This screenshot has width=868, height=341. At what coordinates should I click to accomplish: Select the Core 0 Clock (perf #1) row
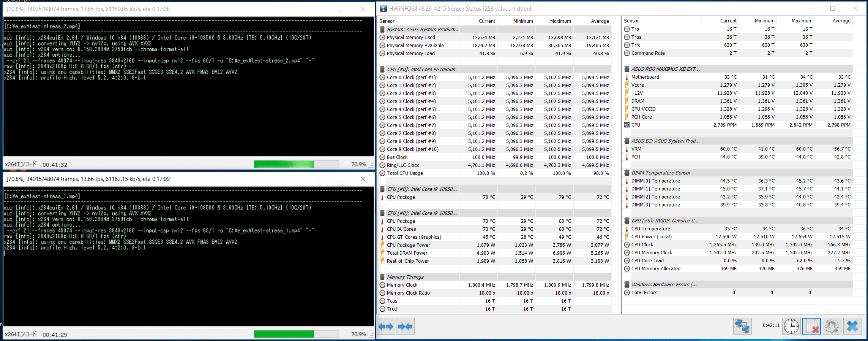click(x=495, y=78)
